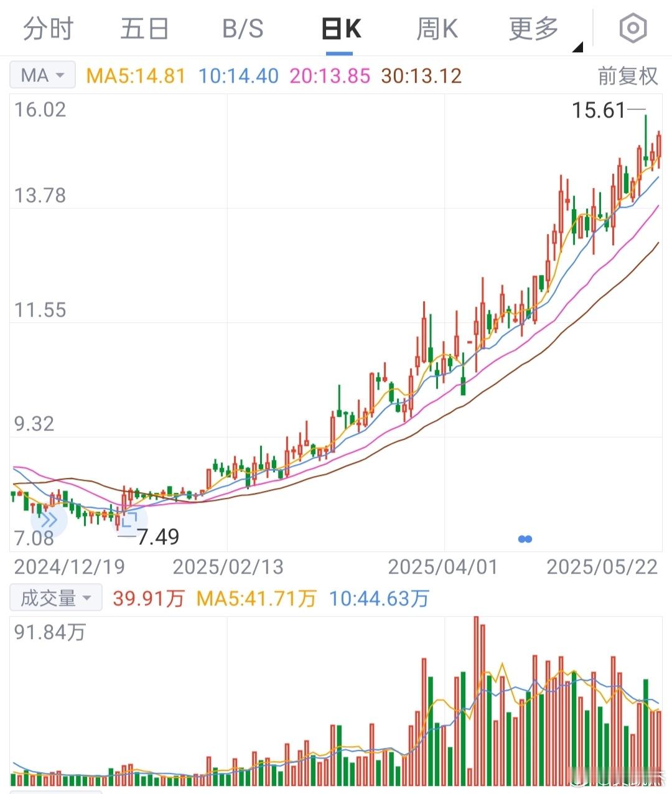
Task: Tap the 2024/12/19 date label
Action: (x=70, y=567)
